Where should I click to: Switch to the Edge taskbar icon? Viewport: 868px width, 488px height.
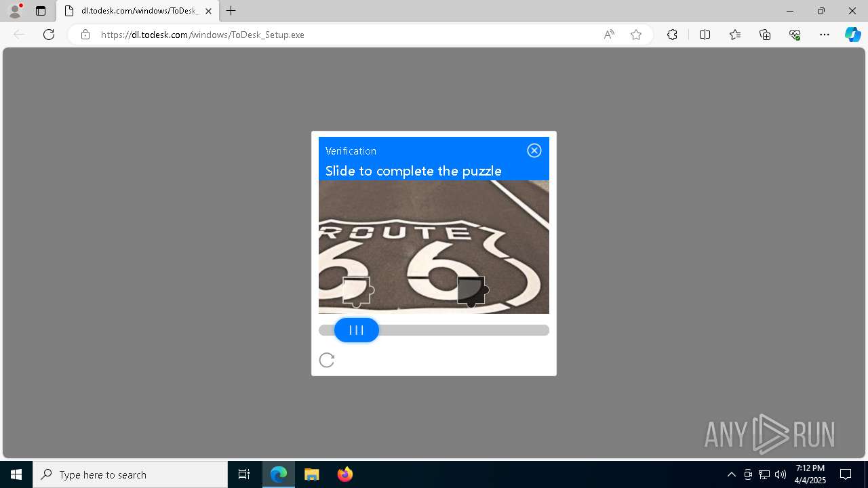279,474
